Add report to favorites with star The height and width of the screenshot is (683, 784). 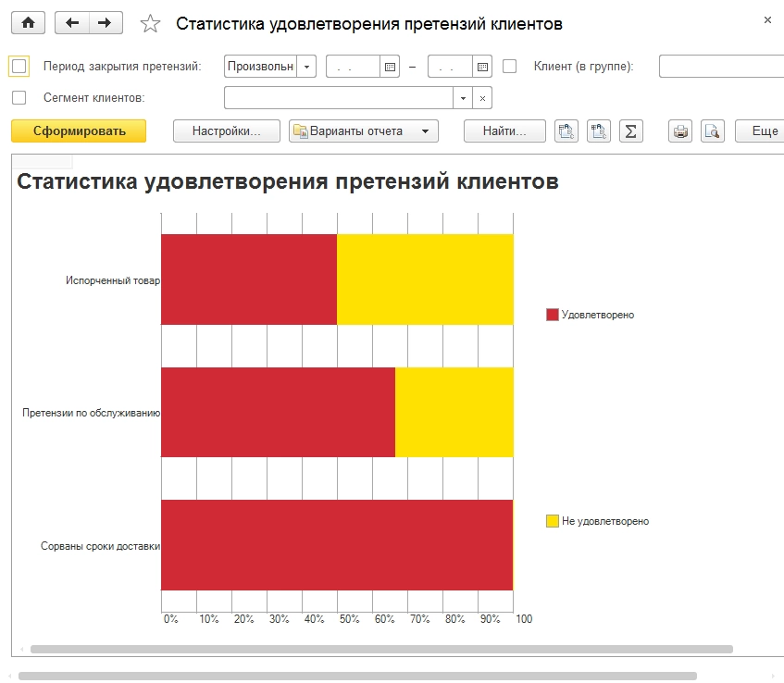pos(150,23)
